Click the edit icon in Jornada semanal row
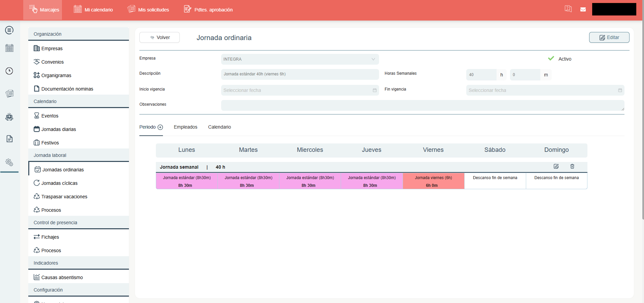This screenshot has width=644, height=303. coord(556,166)
